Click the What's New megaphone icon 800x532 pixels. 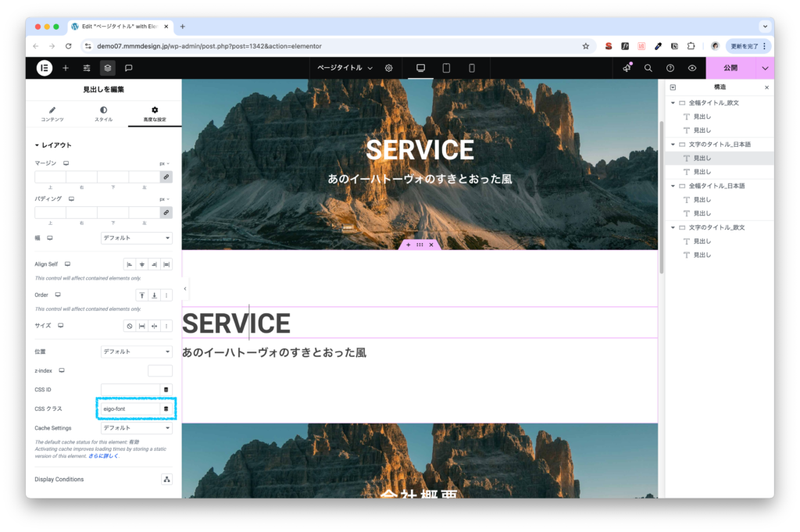point(627,68)
